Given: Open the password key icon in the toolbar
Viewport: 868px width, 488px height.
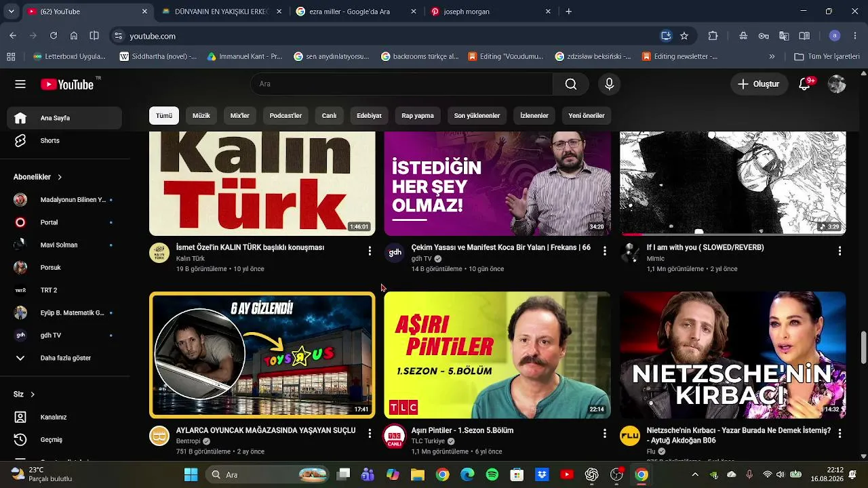Looking at the screenshot, I should pos(764,36).
